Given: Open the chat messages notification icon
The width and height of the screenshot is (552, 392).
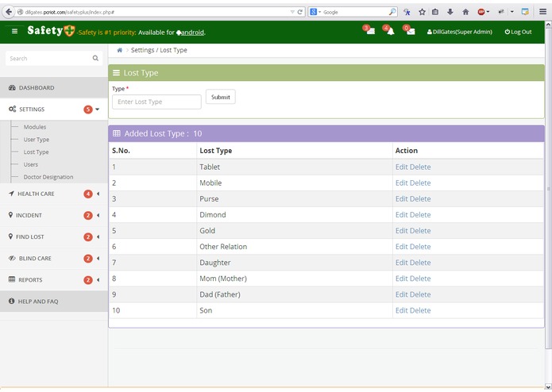Looking at the screenshot, I should pyautogui.click(x=369, y=30).
